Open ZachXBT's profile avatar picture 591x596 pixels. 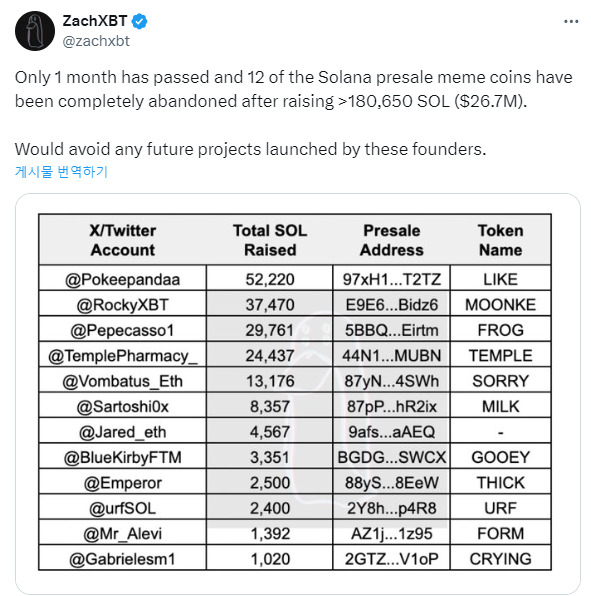pos(35,31)
